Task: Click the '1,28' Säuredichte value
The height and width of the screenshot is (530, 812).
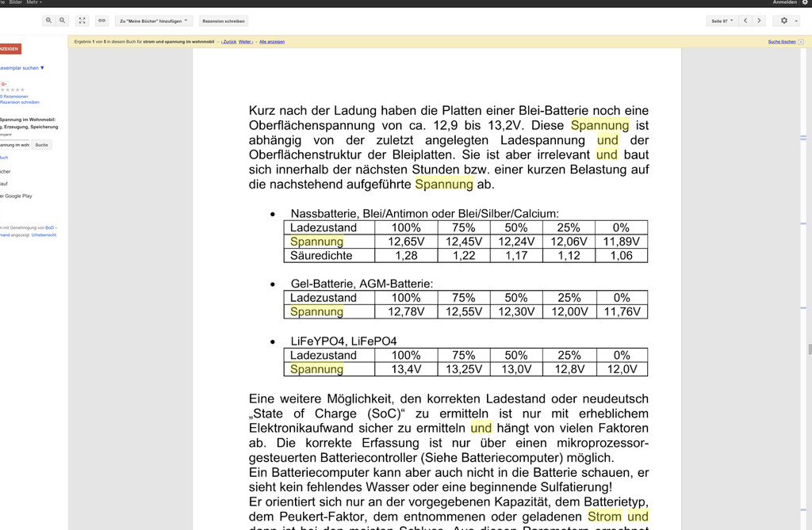Action: (x=406, y=256)
